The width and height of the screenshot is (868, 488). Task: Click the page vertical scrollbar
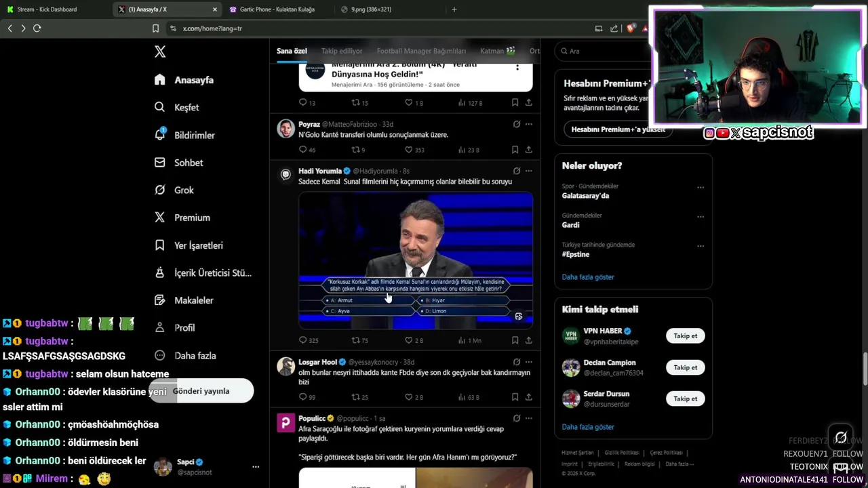coord(864,369)
